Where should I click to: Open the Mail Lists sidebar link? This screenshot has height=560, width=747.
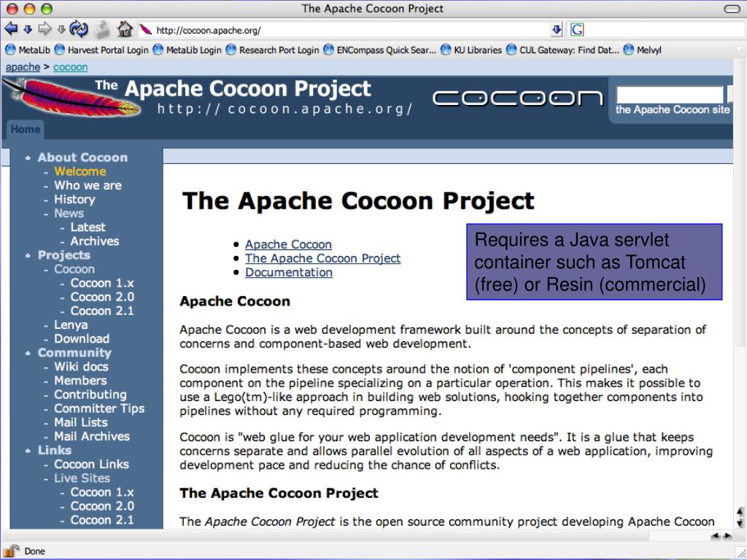(80, 422)
